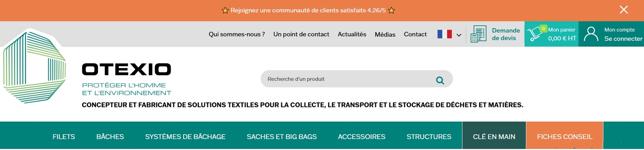Click Se connecter to log in
This screenshot has height=150, width=644.
click(623, 39)
